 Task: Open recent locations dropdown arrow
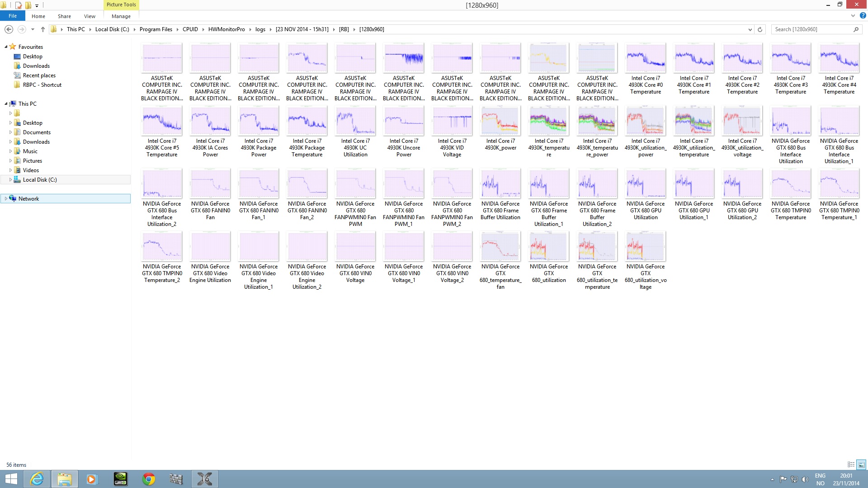[x=33, y=29]
